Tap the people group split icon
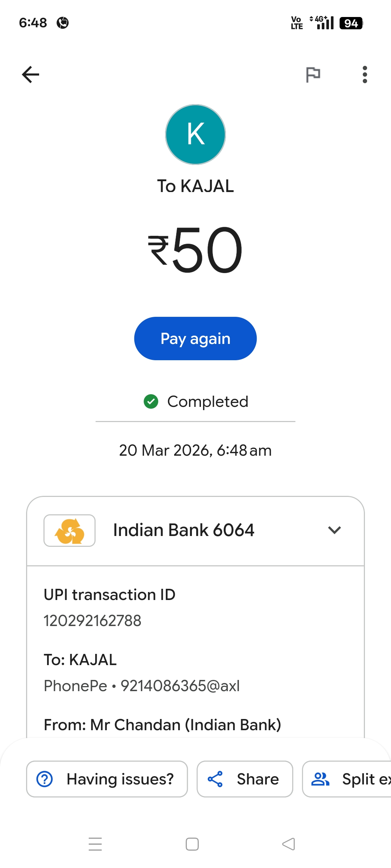 (320, 779)
